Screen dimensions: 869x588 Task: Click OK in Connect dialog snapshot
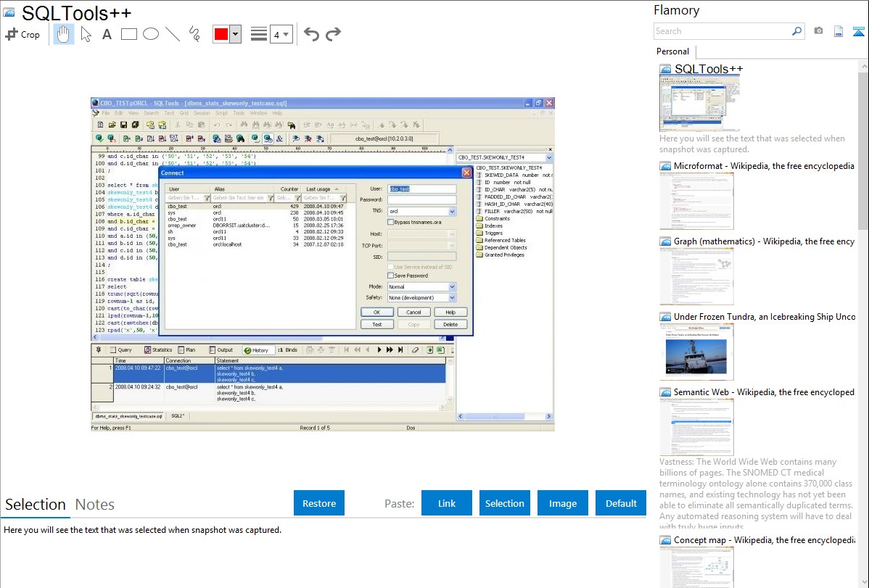coord(377,312)
